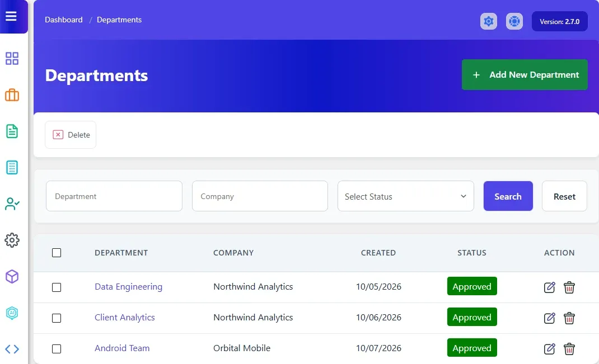Open the code brackets sidebar icon
Viewport: 599px width, 364px height.
point(12,349)
